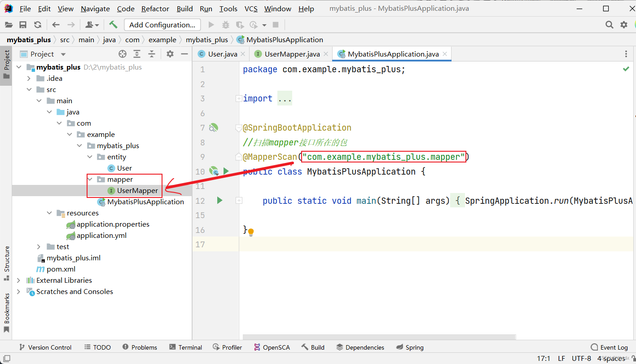Open the Project view dropdown
Image resolution: width=636 pixels, height=364 pixels.
(x=63, y=54)
